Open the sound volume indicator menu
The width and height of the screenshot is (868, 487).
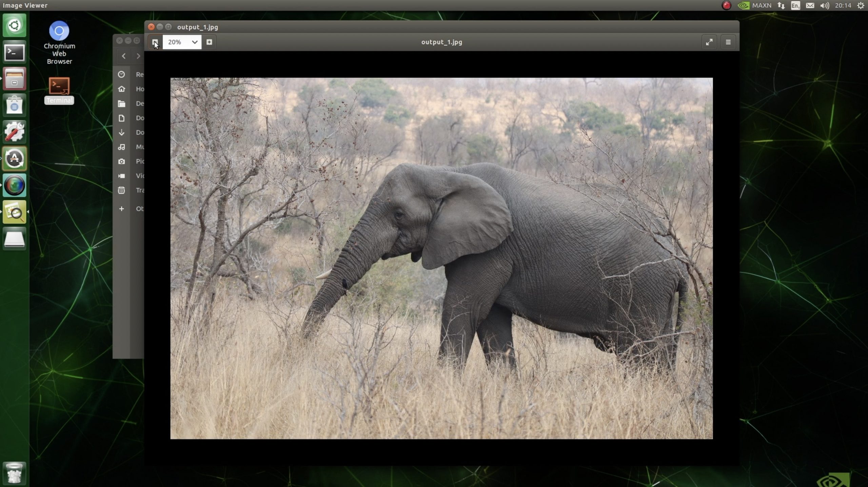point(824,5)
